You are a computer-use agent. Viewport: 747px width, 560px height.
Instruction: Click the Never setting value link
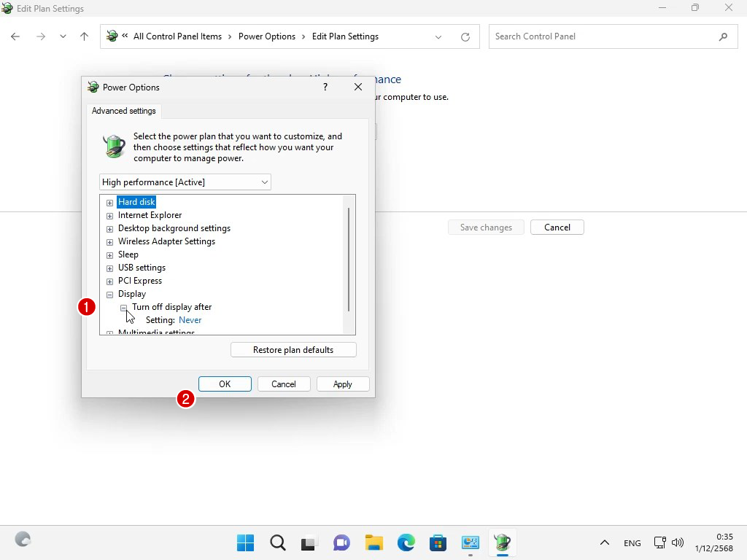pos(190,320)
